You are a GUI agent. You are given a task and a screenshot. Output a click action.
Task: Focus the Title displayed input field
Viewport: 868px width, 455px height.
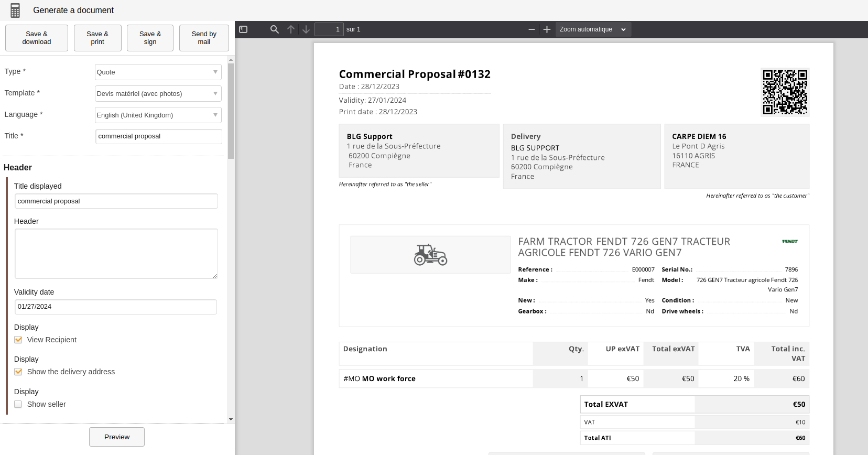click(x=116, y=201)
